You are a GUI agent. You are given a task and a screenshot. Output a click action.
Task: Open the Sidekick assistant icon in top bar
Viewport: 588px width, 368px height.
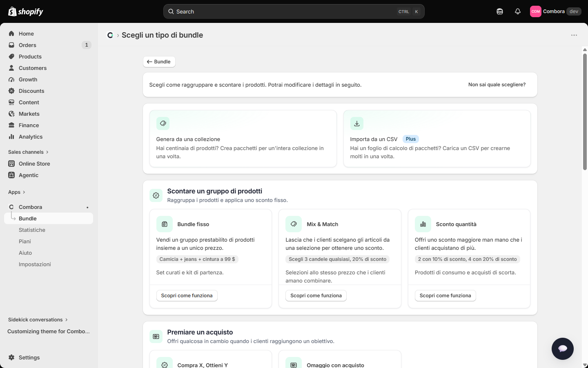tap(500, 11)
